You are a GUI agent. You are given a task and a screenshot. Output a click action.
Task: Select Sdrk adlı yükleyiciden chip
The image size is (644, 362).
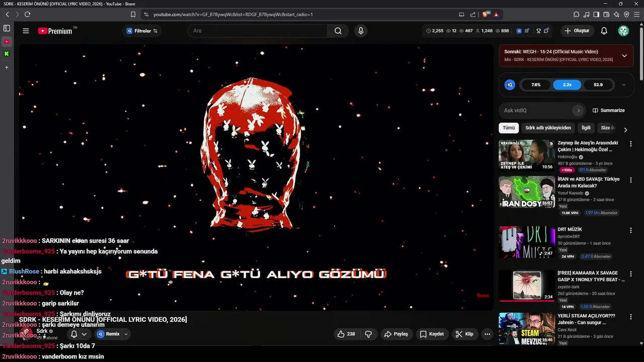point(548,128)
